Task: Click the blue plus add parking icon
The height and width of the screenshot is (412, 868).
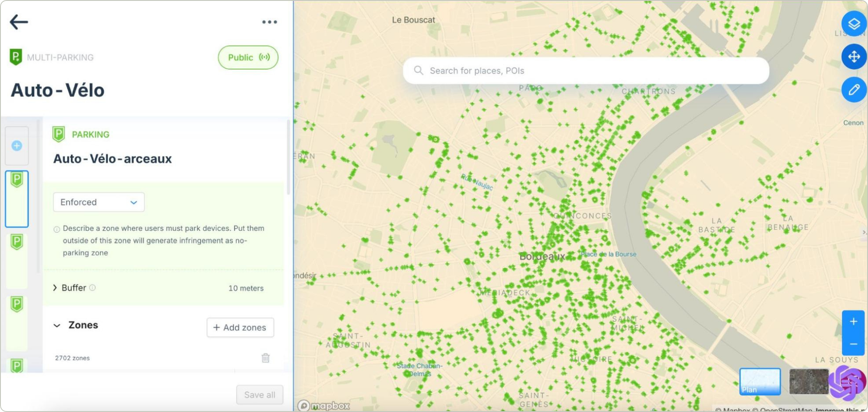Action: (17, 146)
